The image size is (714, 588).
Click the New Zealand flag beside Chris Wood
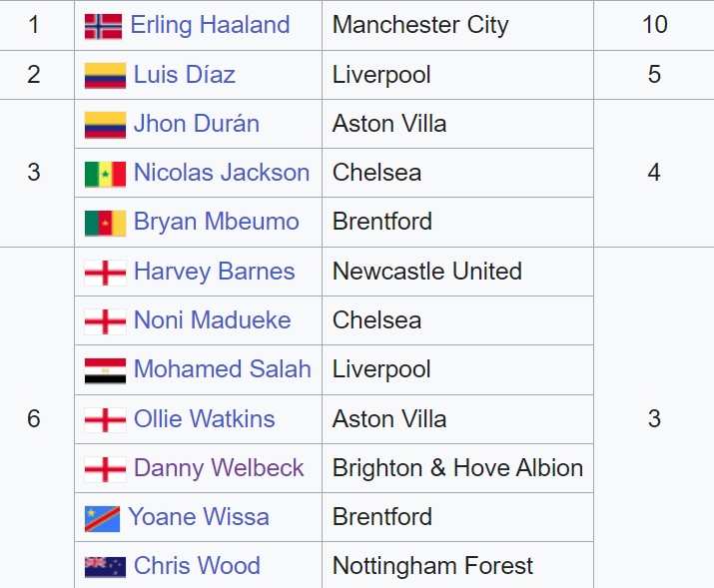point(105,567)
